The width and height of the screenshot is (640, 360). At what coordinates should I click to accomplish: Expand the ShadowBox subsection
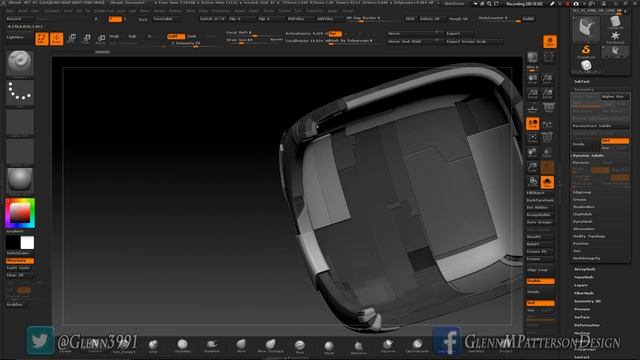point(584,207)
